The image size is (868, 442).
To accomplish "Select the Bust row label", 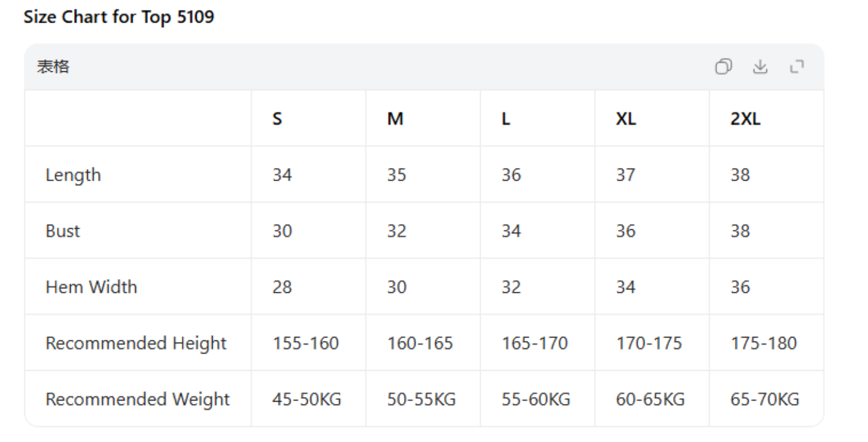I will (62, 231).
